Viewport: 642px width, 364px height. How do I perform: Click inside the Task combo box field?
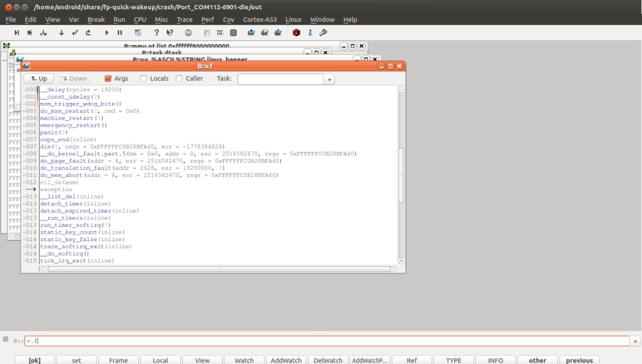281,79
